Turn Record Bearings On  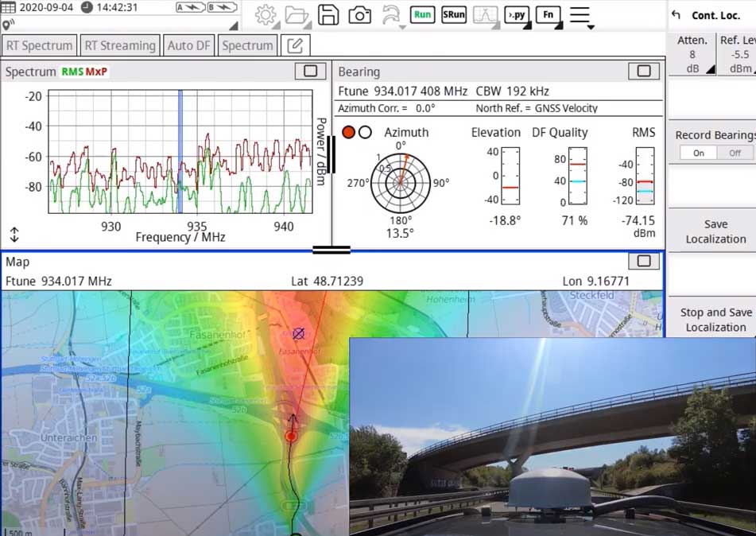pos(698,153)
